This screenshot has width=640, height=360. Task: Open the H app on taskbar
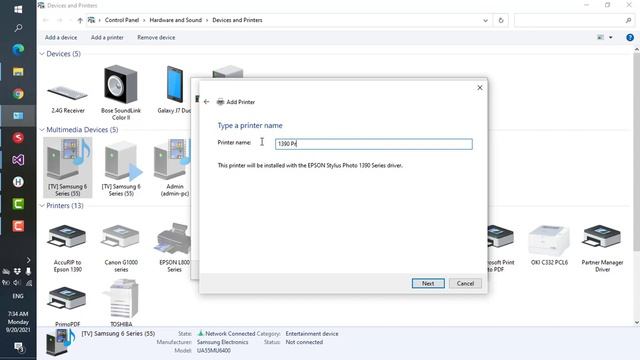pyautogui.click(x=18, y=182)
